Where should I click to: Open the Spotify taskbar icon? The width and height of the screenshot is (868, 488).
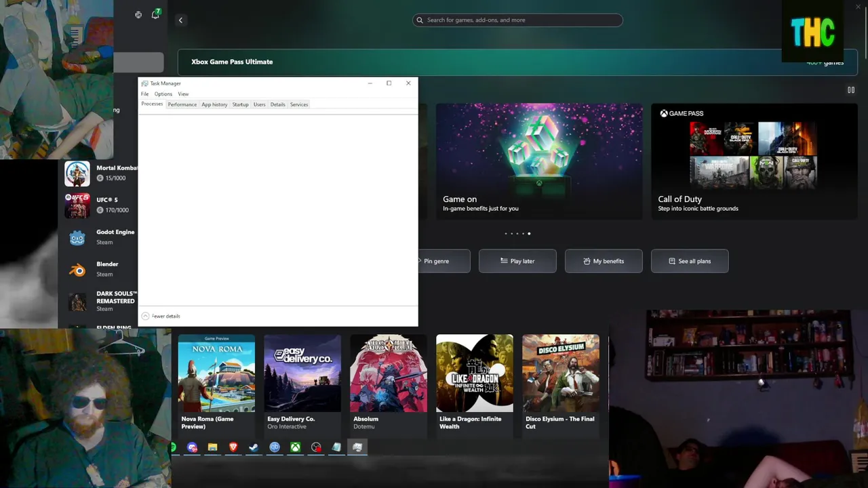tap(174, 447)
